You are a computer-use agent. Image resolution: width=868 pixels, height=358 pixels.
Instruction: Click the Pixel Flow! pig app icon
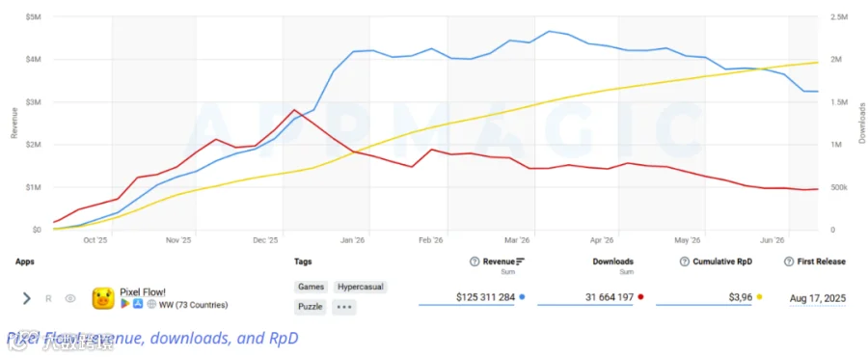point(103,298)
